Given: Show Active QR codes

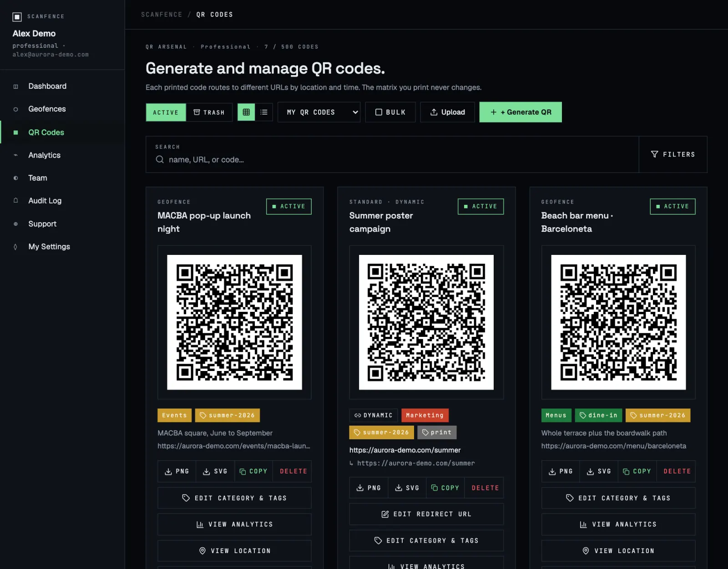Looking at the screenshot, I should click(166, 112).
